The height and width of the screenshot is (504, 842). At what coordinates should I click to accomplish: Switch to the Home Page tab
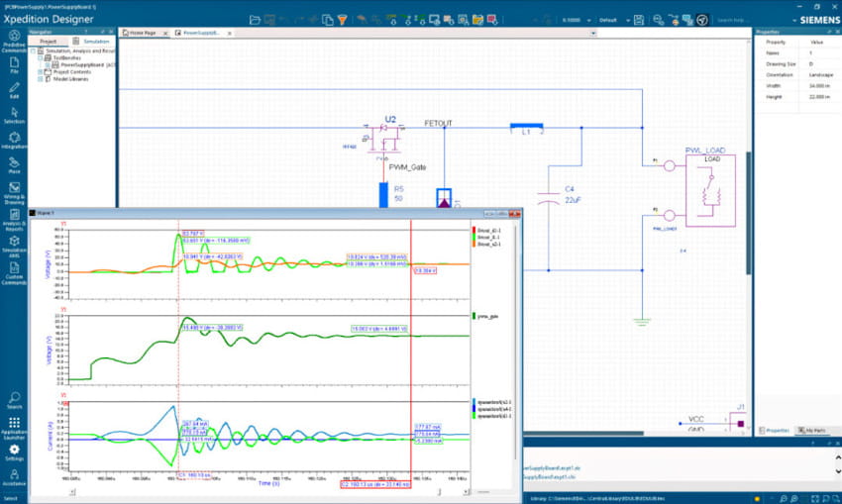tap(145, 33)
